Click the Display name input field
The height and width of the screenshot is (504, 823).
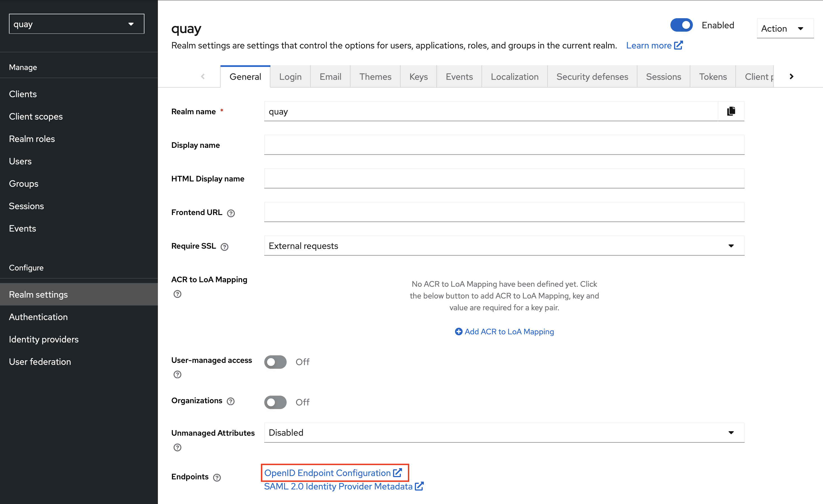[x=504, y=145]
